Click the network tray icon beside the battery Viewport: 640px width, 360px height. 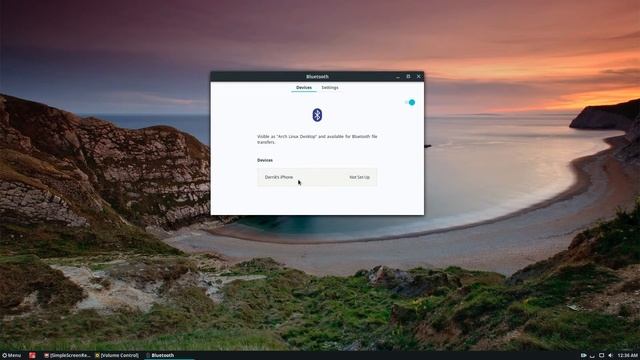coord(592,356)
